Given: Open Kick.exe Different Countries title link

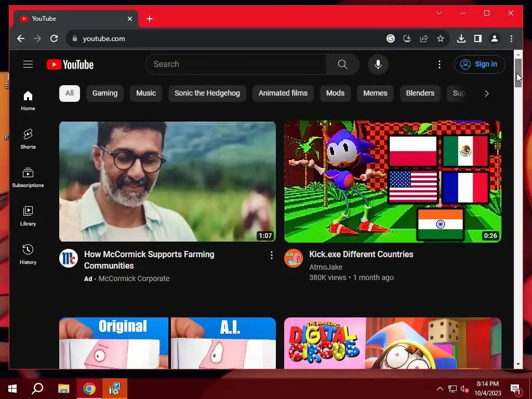Looking at the screenshot, I should tap(361, 254).
